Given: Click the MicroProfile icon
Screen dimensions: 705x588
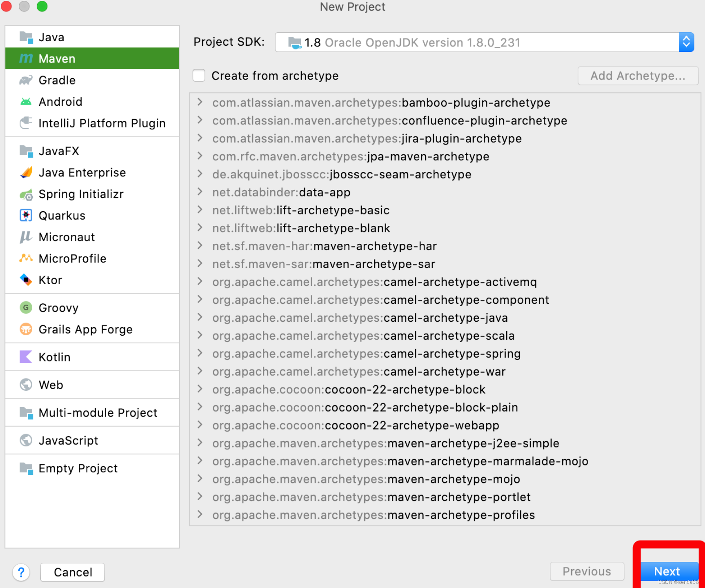Looking at the screenshot, I should pyautogui.click(x=26, y=258).
